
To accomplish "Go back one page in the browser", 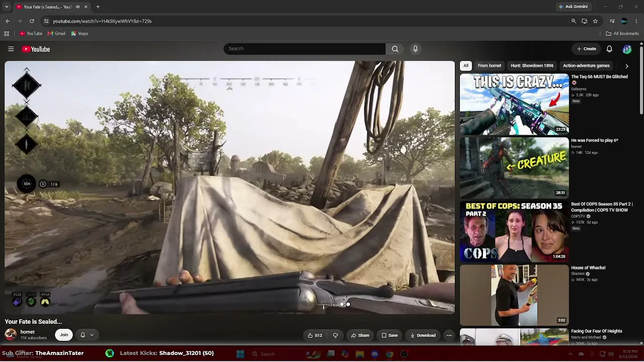I will pyautogui.click(x=8, y=21).
